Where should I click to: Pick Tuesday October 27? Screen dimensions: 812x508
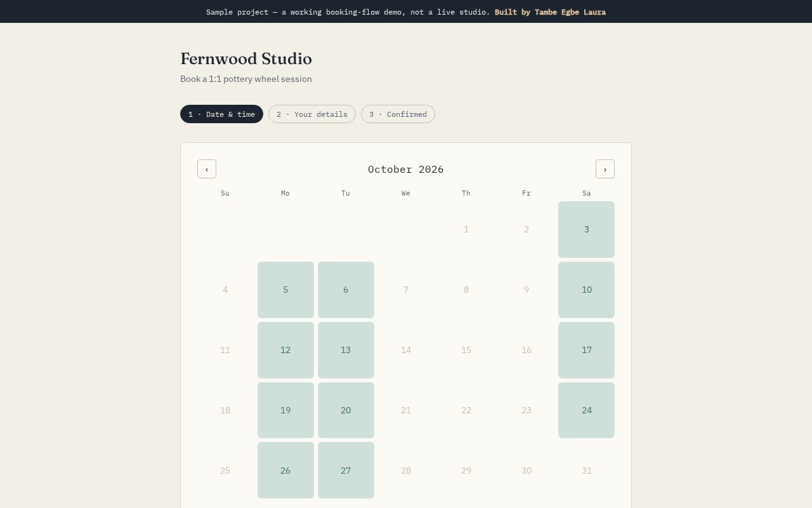click(x=346, y=471)
